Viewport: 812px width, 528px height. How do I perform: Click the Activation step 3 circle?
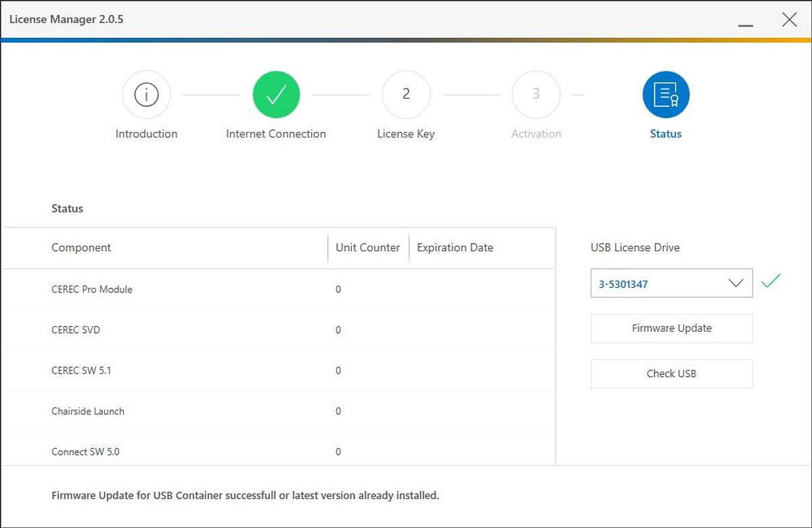[x=536, y=95]
